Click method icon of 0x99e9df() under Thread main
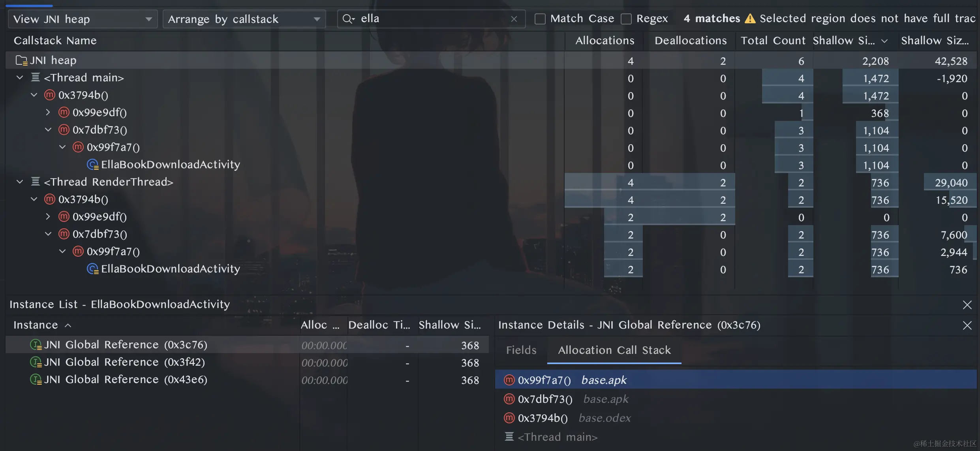The height and width of the screenshot is (451, 980). coord(64,112)
